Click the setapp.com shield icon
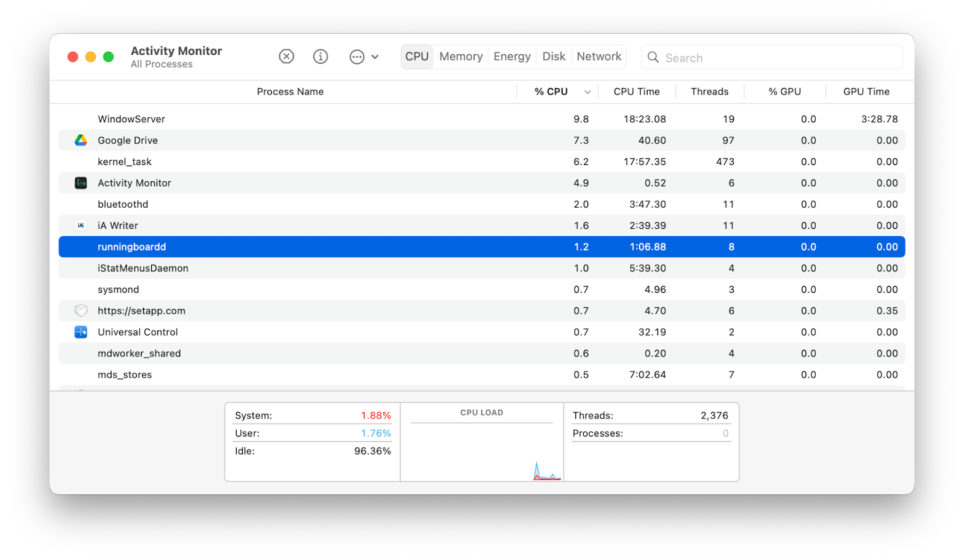The width and height of the screenshot is (964, 560). (x=81, y=311)
